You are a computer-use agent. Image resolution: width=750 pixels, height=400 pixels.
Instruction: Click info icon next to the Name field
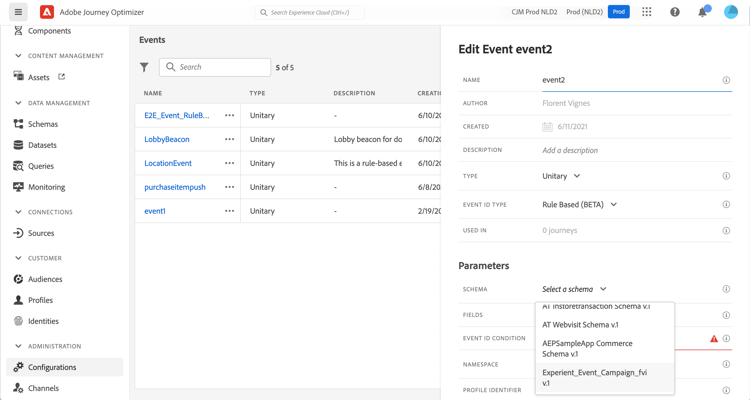coord(726,80)
